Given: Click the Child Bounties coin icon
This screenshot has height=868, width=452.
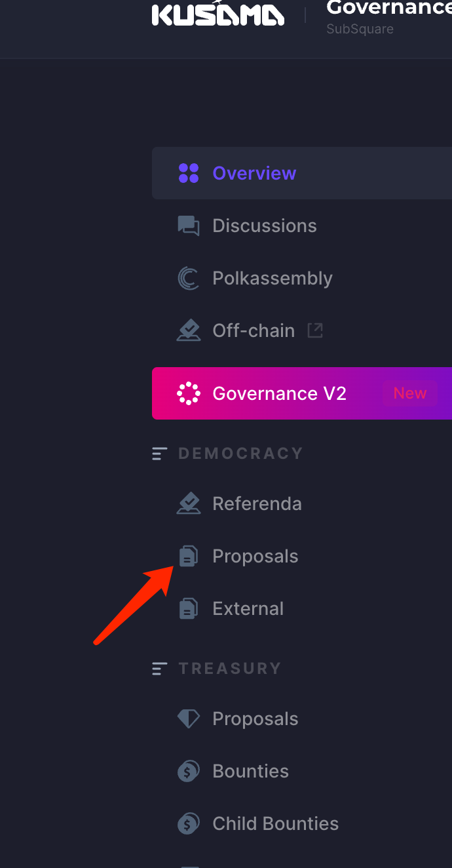Looking at the screenshot, I should click(x=189, y=823).
